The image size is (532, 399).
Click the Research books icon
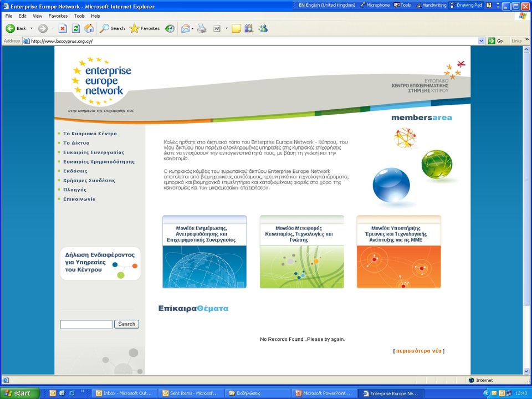tap(249, 28)
